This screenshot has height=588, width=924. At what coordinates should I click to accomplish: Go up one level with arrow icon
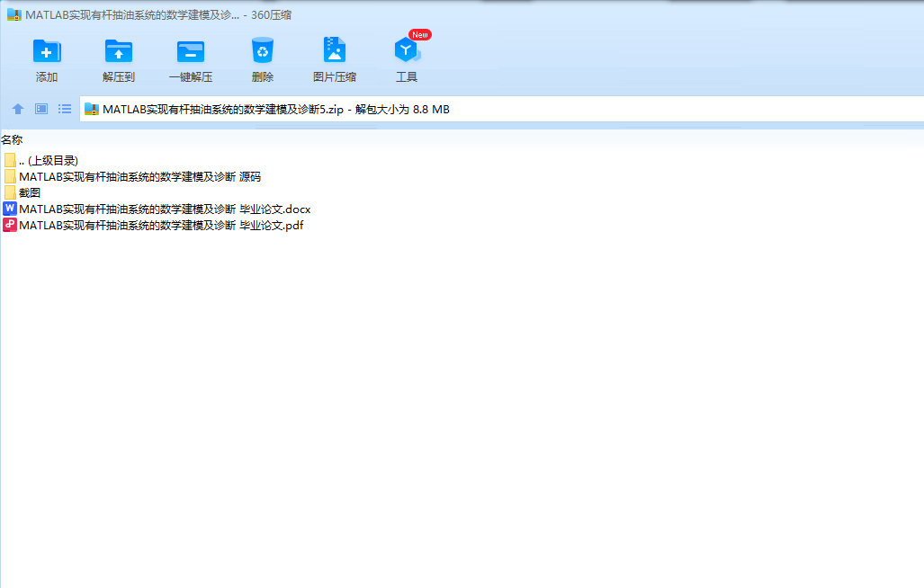[x=18, y=109]
